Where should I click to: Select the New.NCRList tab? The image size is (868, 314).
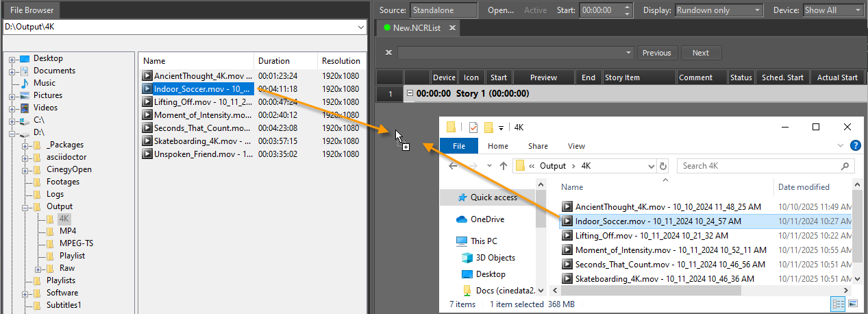pyautogui.click(x=420, y=28)
